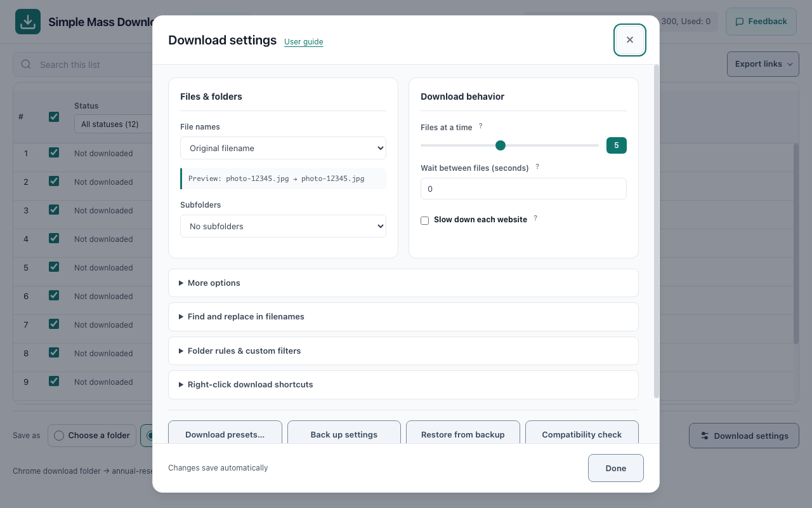Enable Slow down each website checkbox
The image size is (812, 508).
click(425, 220)
